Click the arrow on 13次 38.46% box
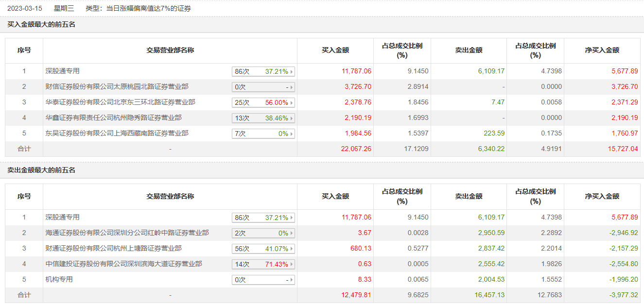Viewport: 644px width, 304px height. point(292,118)
